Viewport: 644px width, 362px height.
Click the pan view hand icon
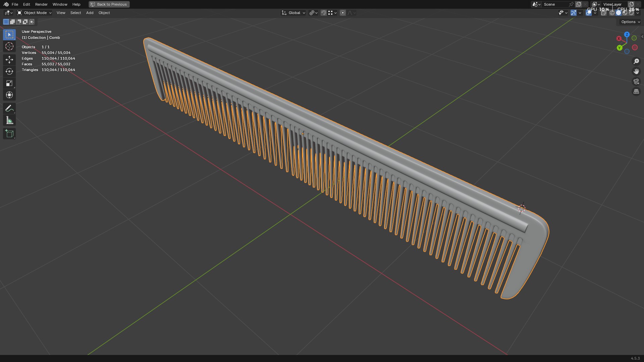(636, 71)
